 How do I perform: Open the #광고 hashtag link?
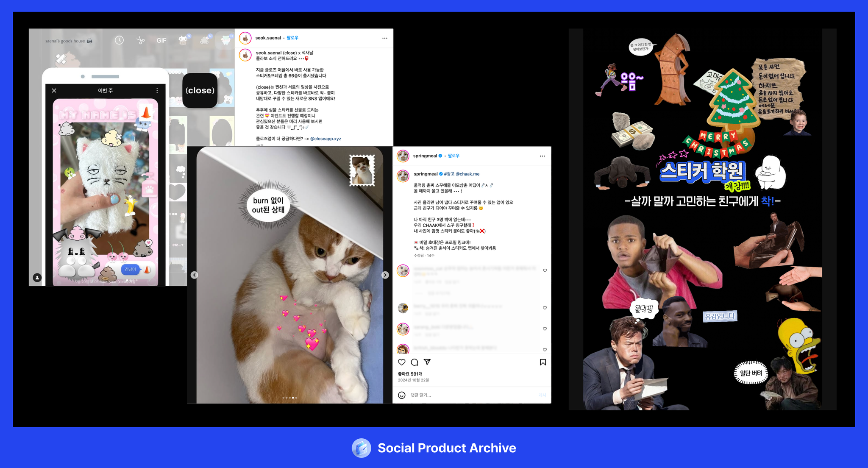[x=449, y=174]
